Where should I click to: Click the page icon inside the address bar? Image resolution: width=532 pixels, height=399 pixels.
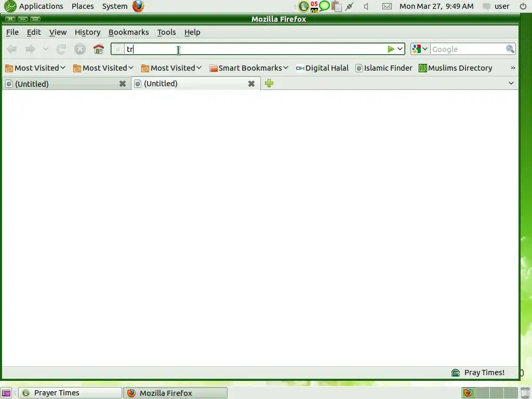118,49
